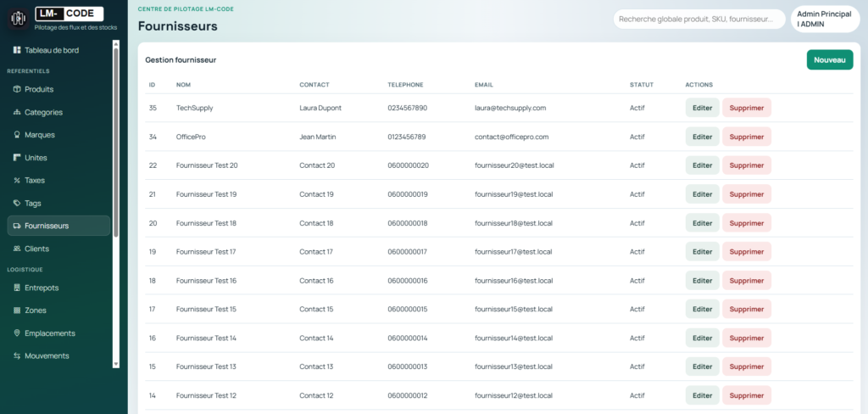
Task: Create a supplier with the Nouveau button
Action: coord(829,60)
